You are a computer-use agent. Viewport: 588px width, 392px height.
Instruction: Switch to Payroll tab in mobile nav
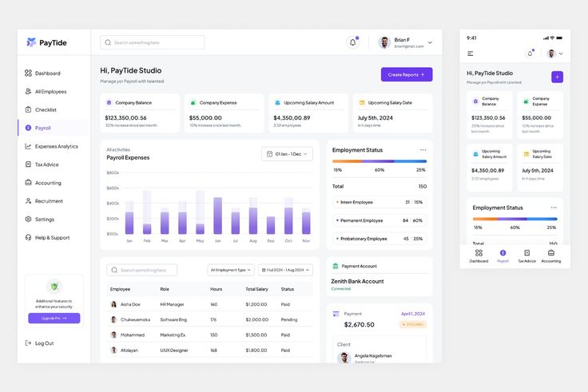point(503,256)
